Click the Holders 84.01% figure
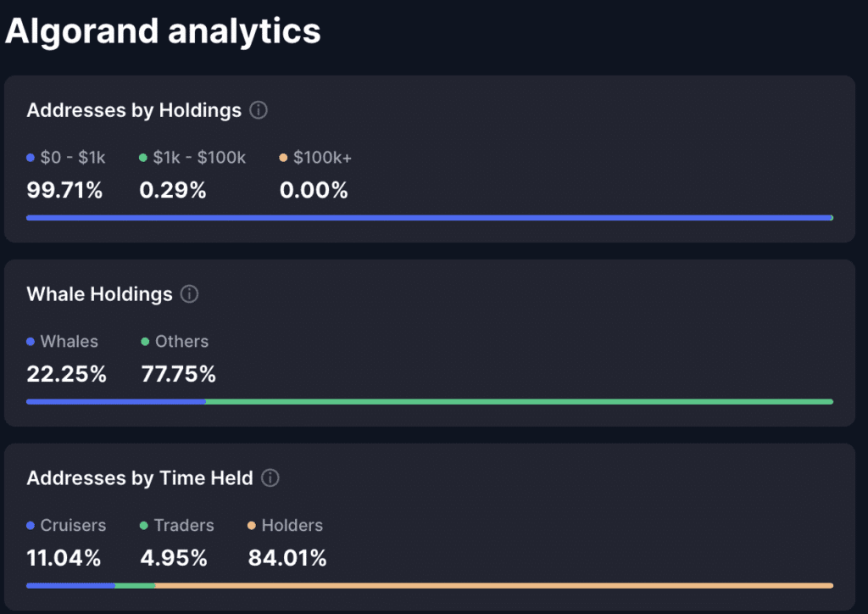The width and height of the screenshot is (868, 614). [287, 558]
